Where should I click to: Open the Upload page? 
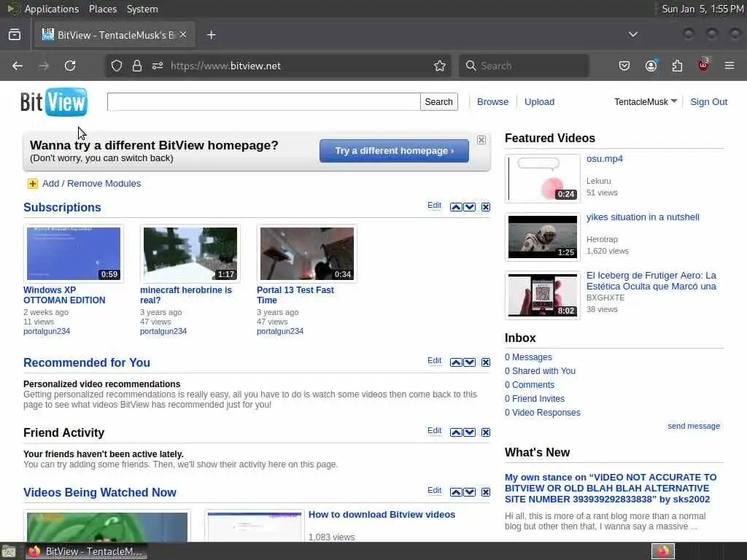tap(539, 102)
